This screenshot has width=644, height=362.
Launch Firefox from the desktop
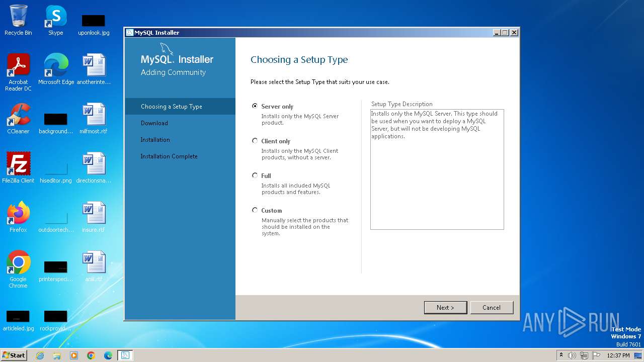pos(18,217)
